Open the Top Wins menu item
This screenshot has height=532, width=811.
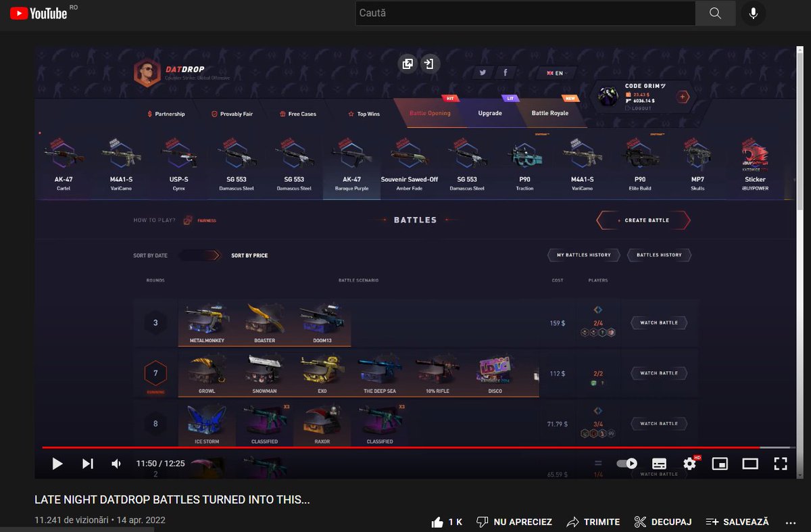pyautogui.click(x=364, y=114)
